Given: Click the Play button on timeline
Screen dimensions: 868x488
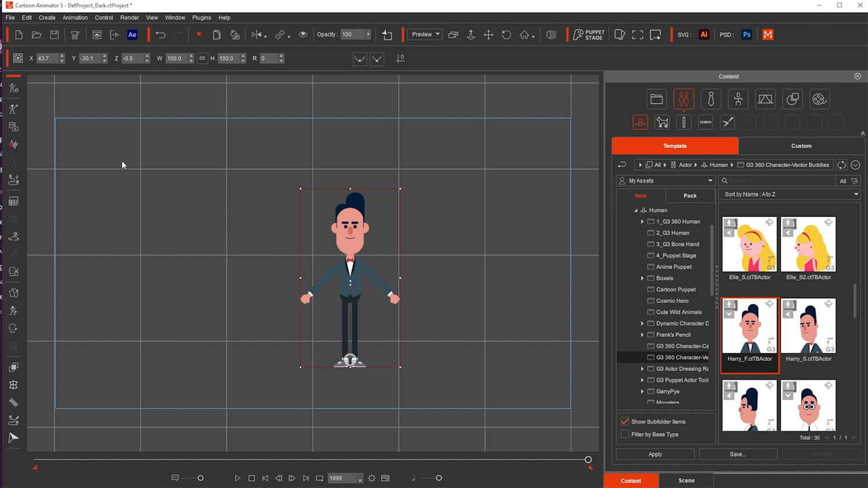Looking at the screenshot, I should (237, 478).
